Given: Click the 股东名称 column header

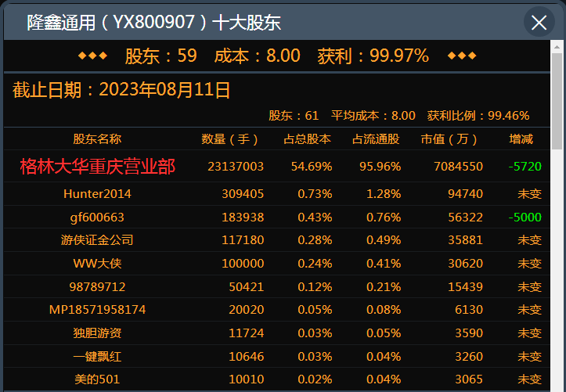Looking at the screenshot, I should 97,139.
